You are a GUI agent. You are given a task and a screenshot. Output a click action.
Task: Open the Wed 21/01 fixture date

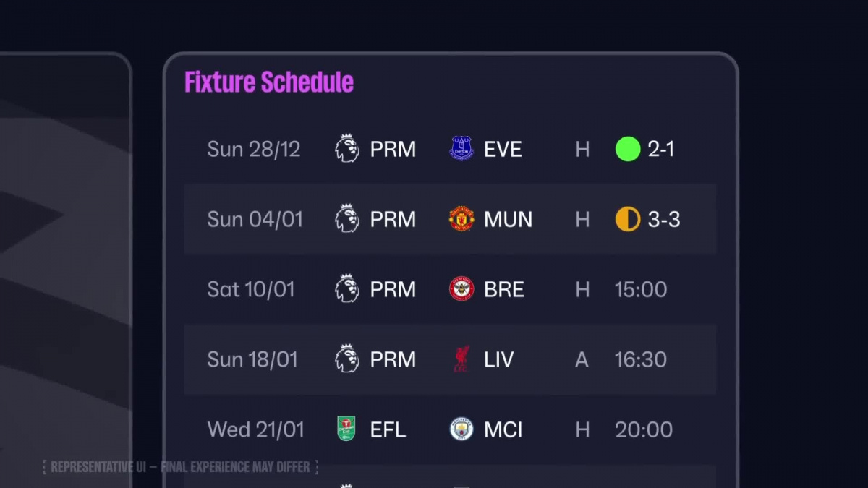tap(256, 429)
